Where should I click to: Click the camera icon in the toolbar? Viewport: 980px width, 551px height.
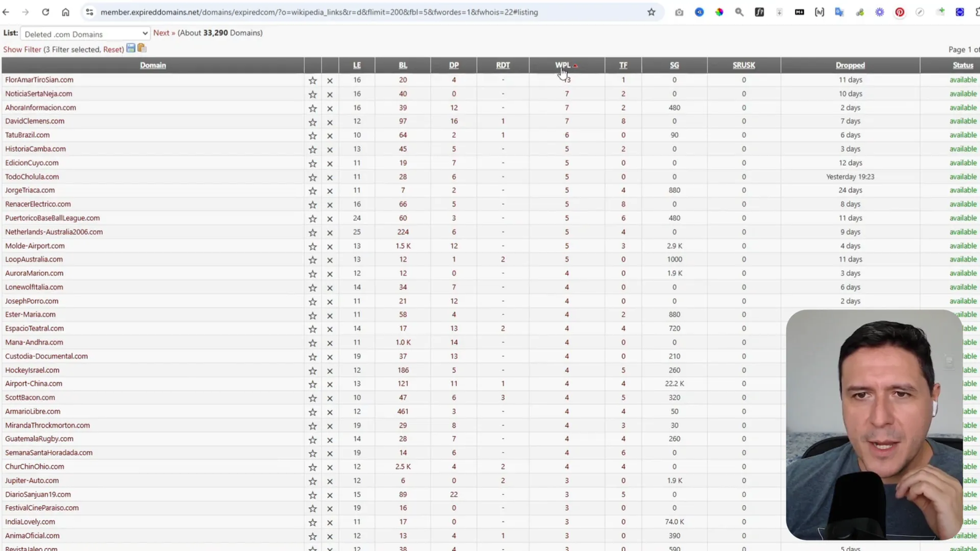(679, 12)
